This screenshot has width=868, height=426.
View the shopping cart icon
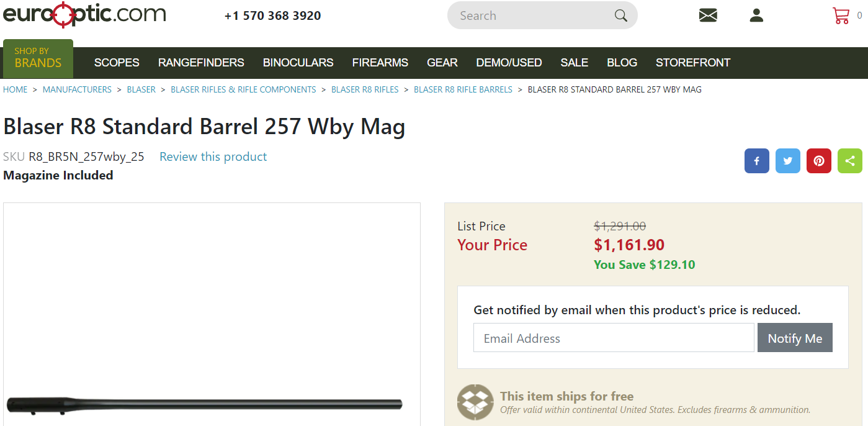(841, 16)
